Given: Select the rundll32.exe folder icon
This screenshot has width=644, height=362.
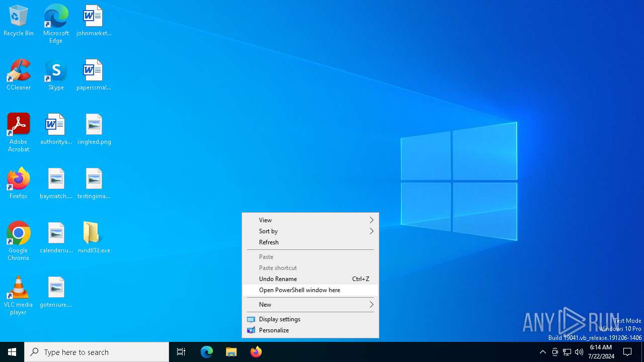Looking at the screenshot, I should (x=94, y=238).
